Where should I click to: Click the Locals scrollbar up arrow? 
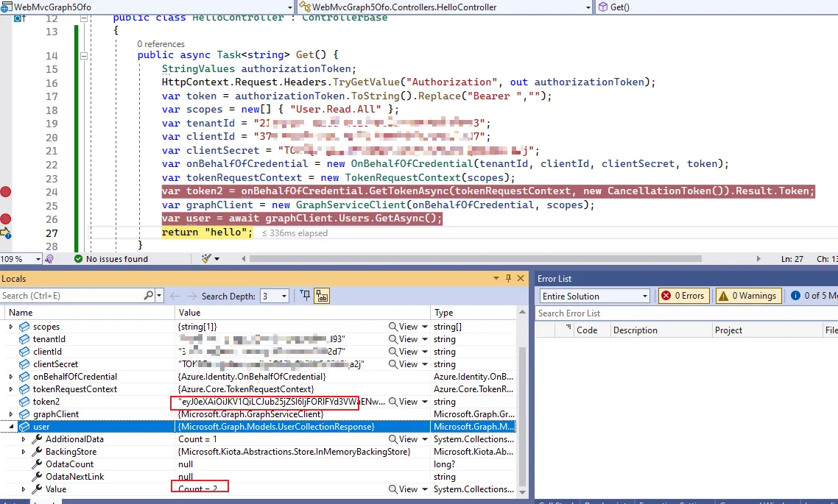(523, 312)
